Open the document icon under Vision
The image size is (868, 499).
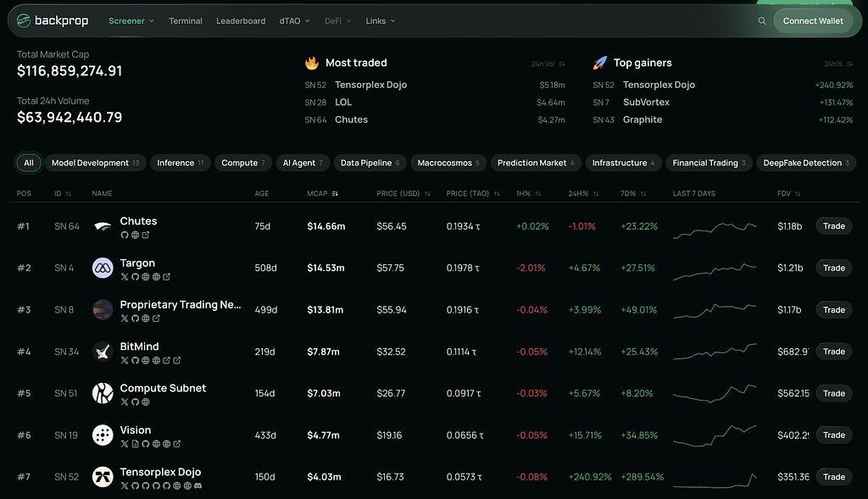(135, 444)
